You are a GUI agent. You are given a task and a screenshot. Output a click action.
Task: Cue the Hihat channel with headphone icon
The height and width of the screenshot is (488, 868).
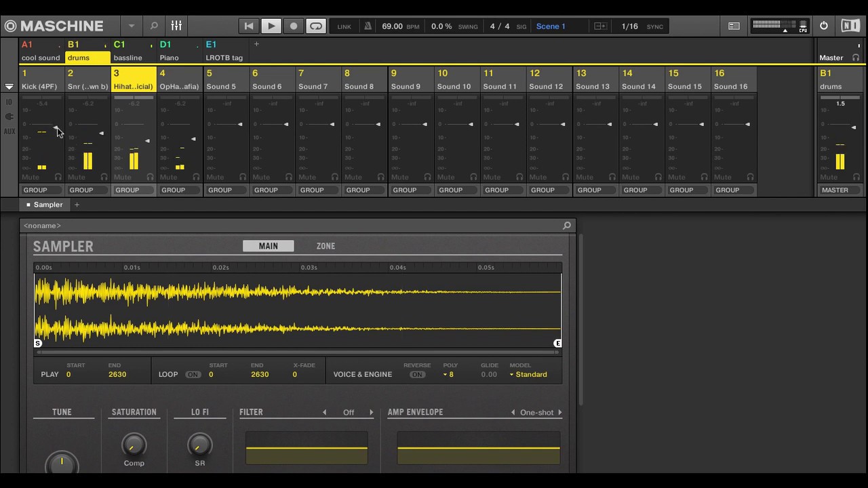click(150, 177)
